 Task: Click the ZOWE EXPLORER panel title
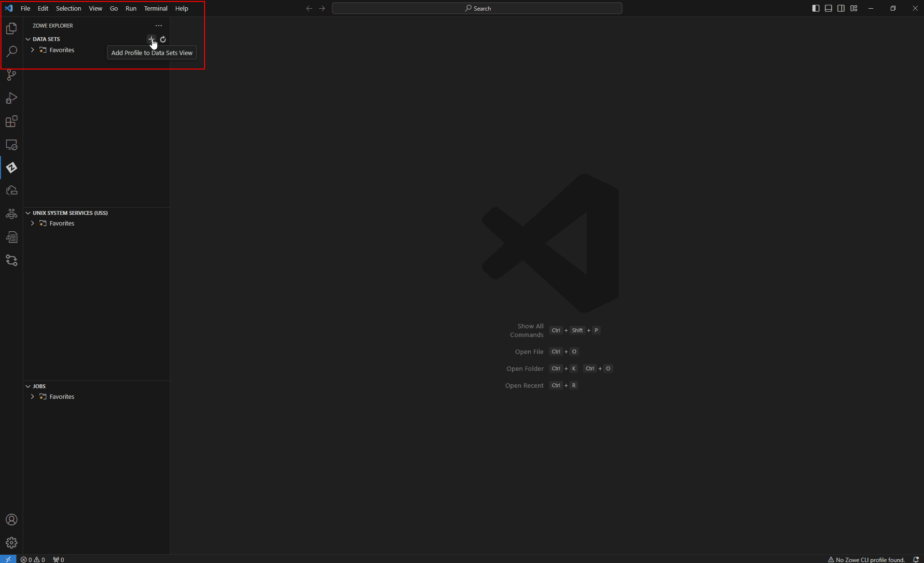point(53,26)
